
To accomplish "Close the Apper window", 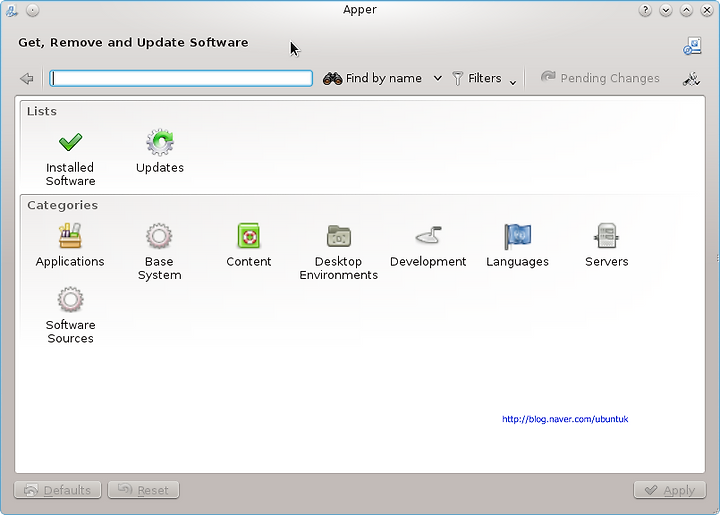I will tap(707, 10).
